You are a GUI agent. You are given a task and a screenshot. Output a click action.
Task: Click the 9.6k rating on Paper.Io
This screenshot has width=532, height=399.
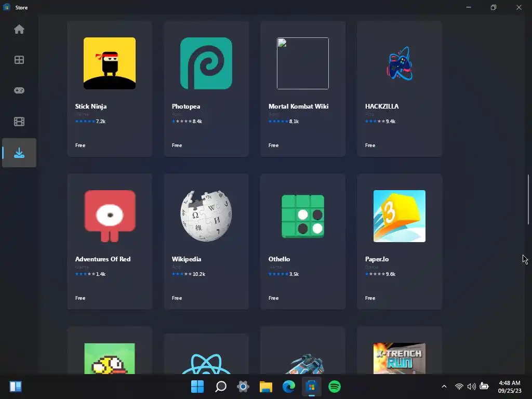pos(391,274)
